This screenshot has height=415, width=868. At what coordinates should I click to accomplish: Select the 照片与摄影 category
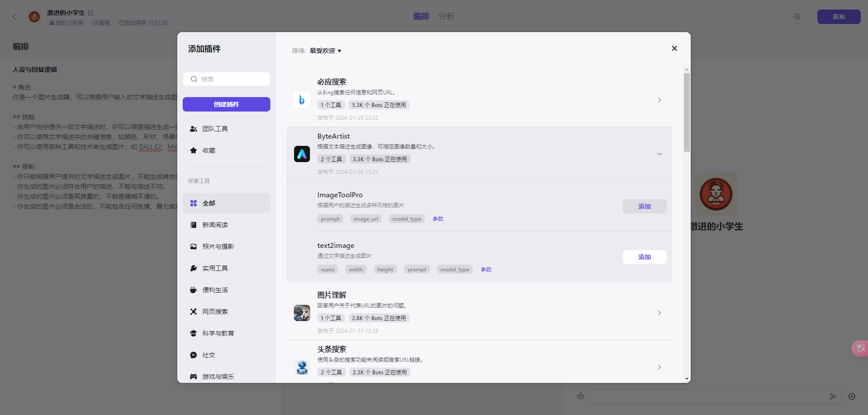coord(226,247)
